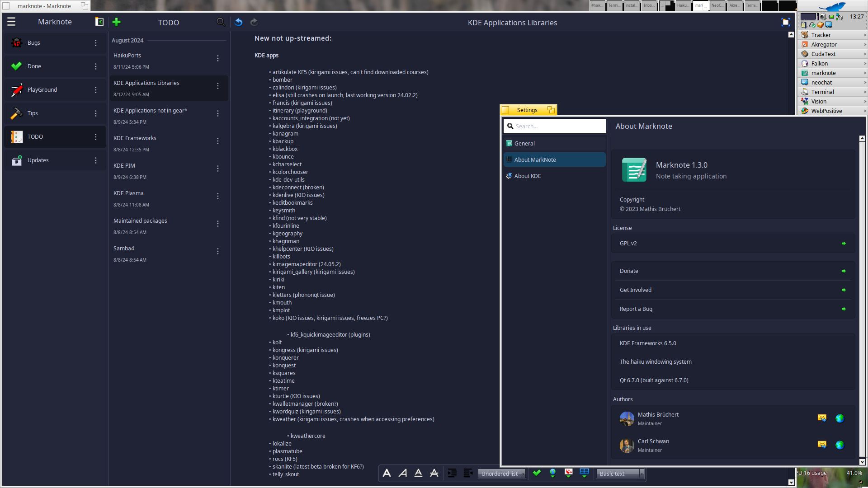Click the Settings window's down scroll arrow
868x488 pixels.
click(x=862, y=462)
